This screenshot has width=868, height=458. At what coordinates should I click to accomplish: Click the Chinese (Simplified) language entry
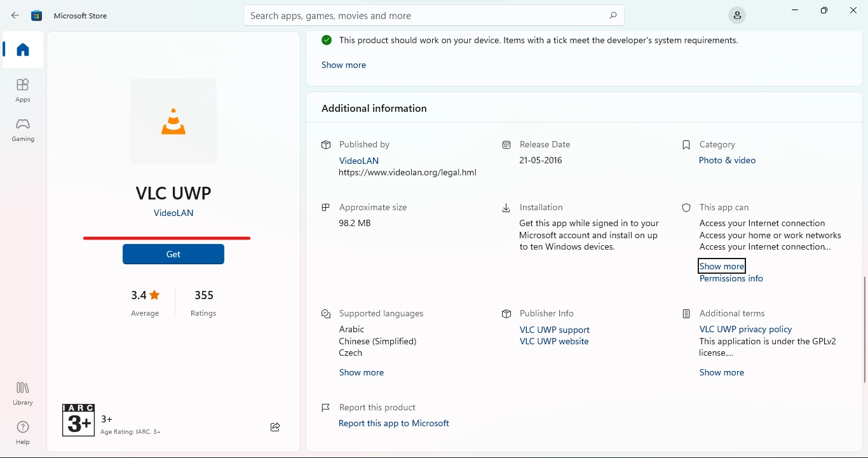[x=378, y=341]
